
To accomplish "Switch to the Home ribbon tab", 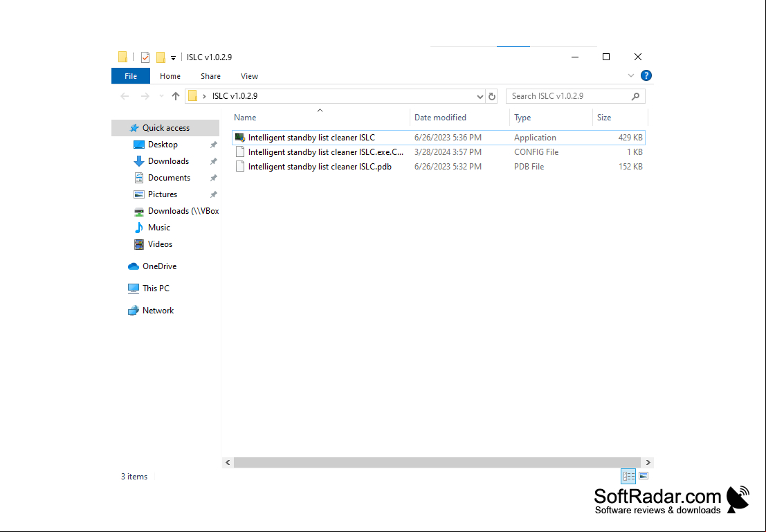I will click(x=170, y=76).
